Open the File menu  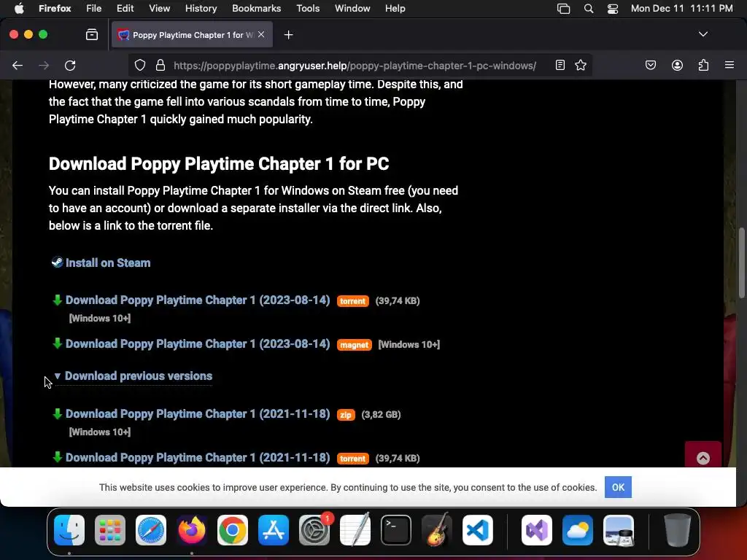94,9
